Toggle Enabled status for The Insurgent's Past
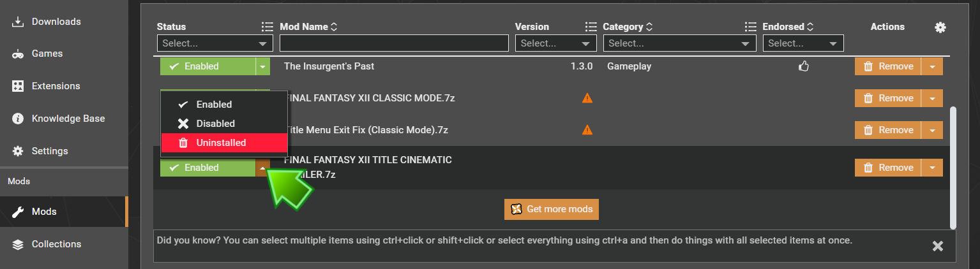Image resolution: width=980 pixels, height=269 pixels. (x=207, y=66)
